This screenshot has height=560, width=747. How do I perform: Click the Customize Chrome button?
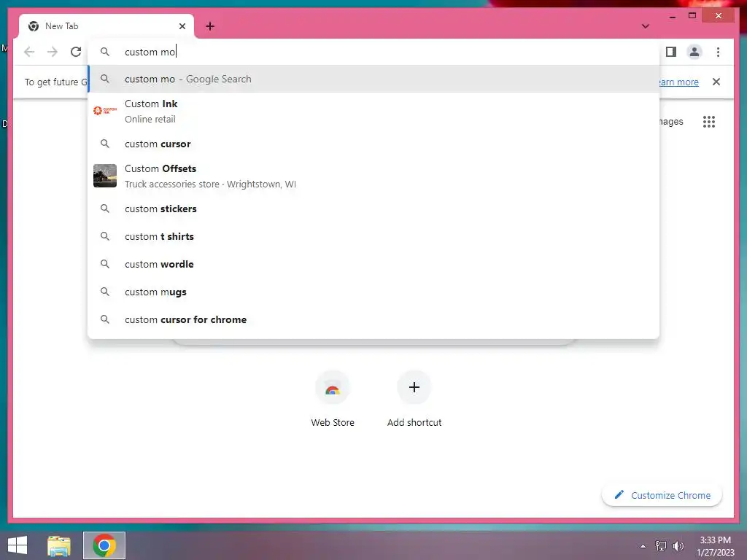pyautogui.click(x=662, y=495)
